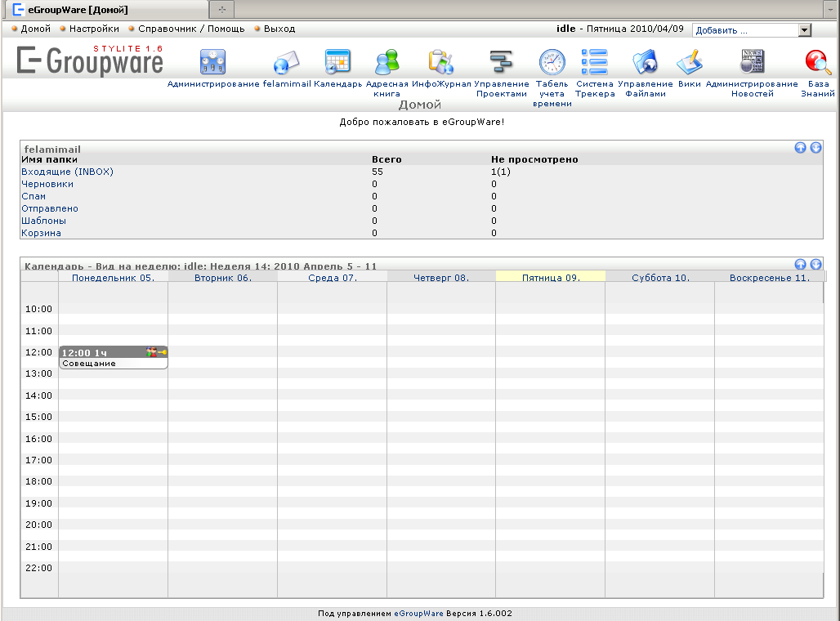Screen dimensions: 840x621
Task: Open the browser tab list dropdown
Action: point(830,9)
